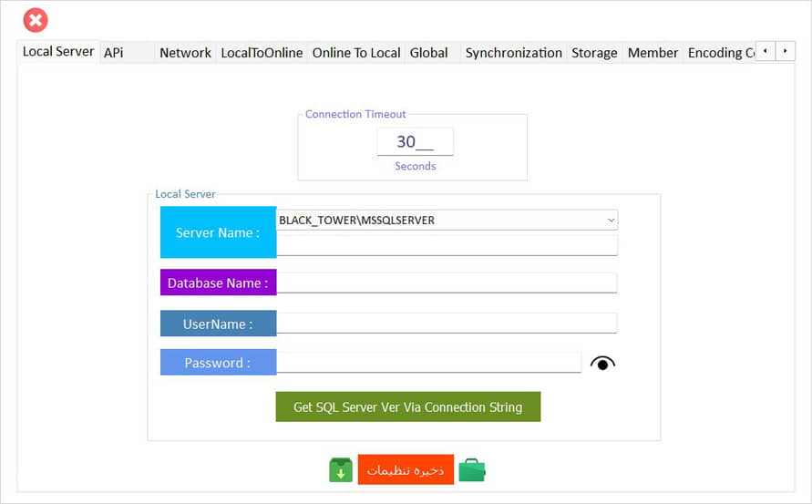Open the Member tab
Viewport: 812px width, 504px height.
(653, 53)
